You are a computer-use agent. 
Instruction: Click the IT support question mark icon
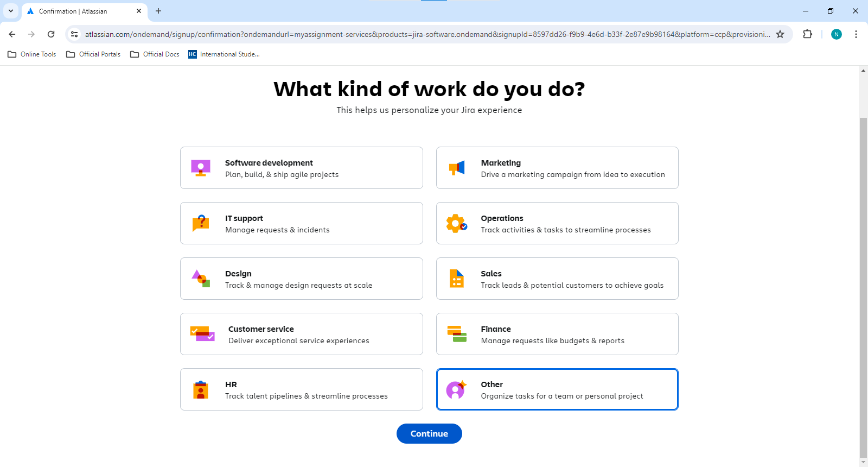[x=201, y=223]
